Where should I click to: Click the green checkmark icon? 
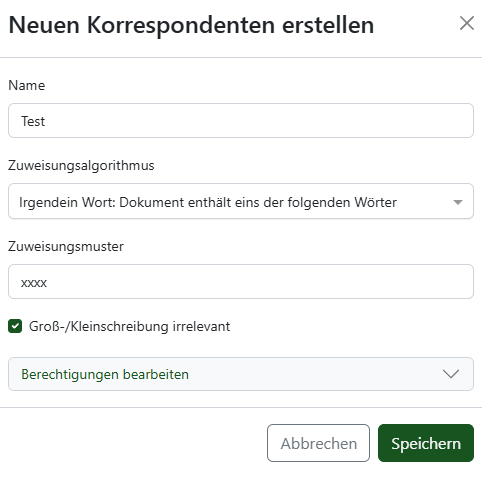tap(15, 326)
